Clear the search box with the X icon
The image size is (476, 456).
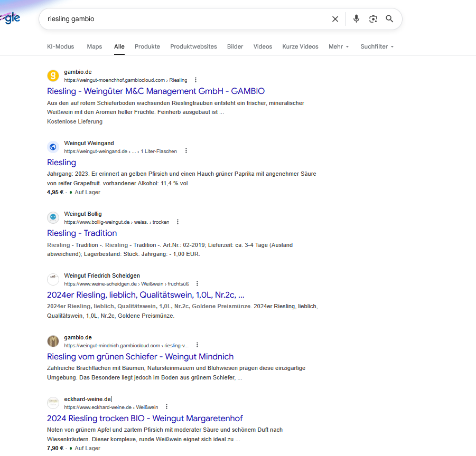click(335, 19)
